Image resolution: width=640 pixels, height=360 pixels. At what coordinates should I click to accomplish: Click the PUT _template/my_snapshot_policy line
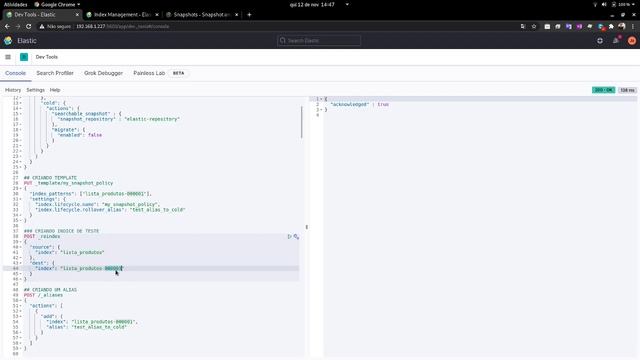69,183
